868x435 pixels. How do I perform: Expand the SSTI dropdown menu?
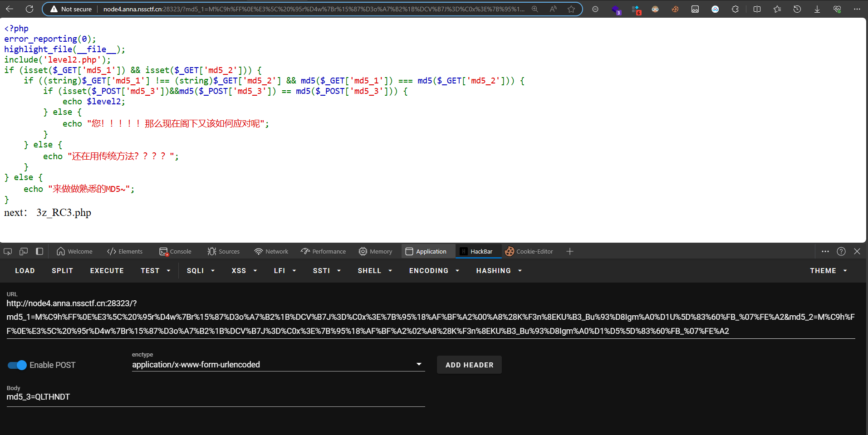pos(326,271)
